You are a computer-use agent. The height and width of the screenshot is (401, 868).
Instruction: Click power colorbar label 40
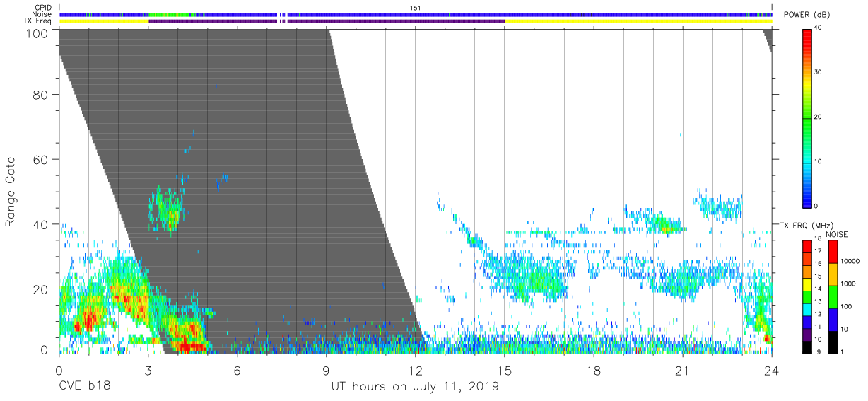818,28
